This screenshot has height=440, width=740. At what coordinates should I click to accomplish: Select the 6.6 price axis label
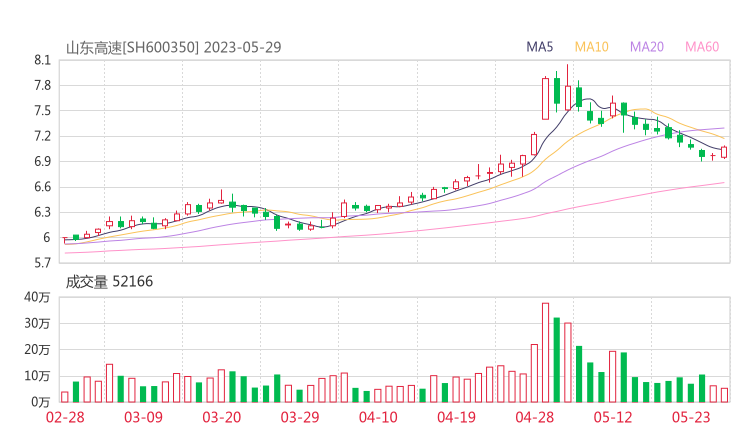42,187
